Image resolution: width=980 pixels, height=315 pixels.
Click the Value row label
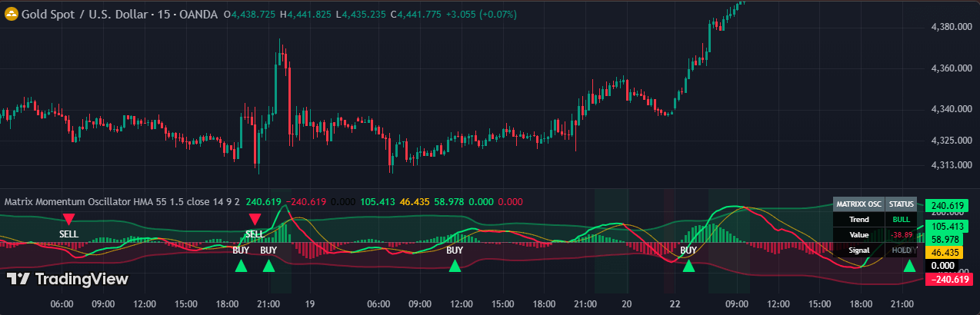click(x=858, y=234)
